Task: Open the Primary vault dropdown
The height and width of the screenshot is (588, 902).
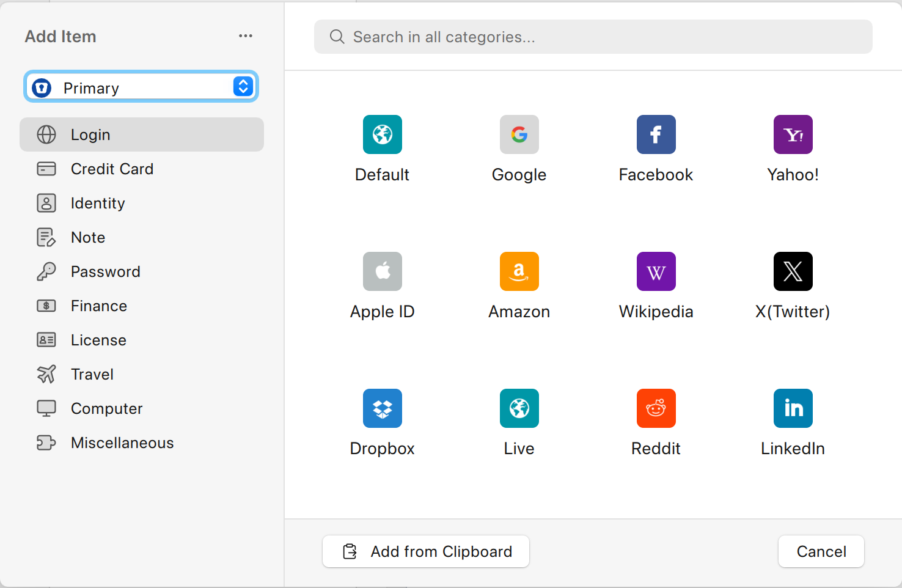Action: tap(141, 87)
